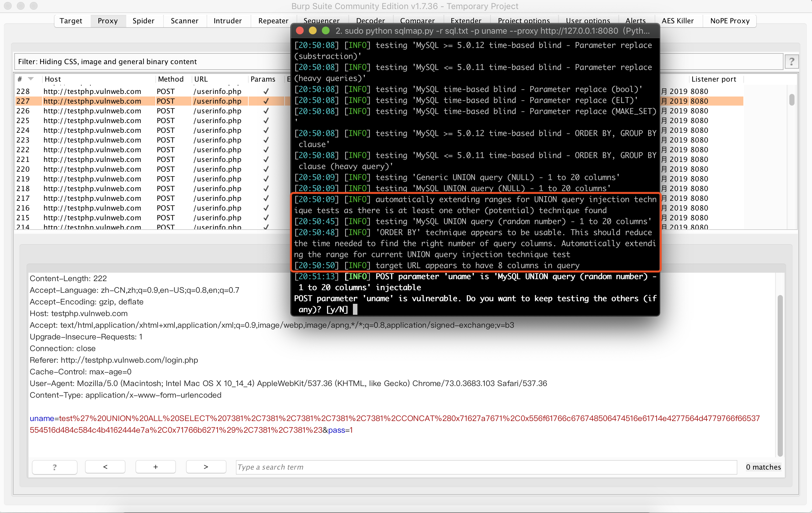Go to next search match arrow

click(206, 467)
